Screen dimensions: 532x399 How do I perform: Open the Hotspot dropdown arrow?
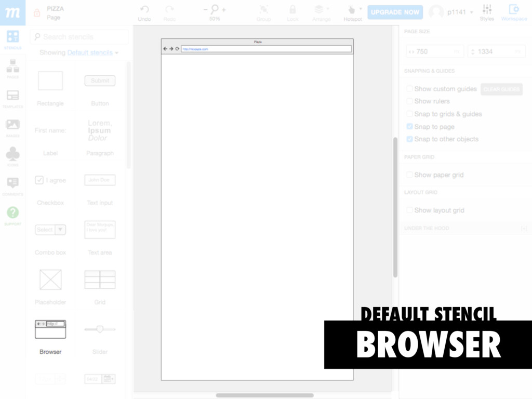point(361,8)
